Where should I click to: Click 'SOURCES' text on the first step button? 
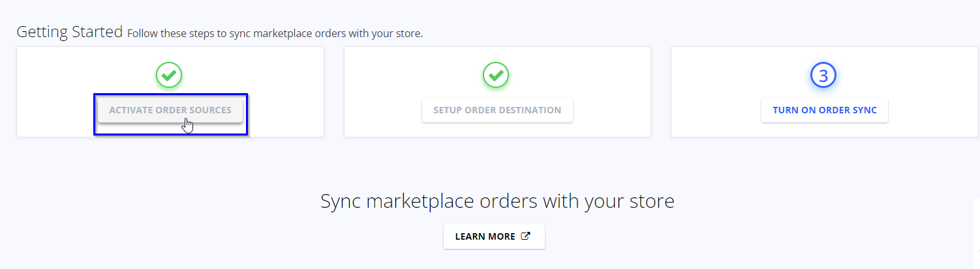(209, 110)
